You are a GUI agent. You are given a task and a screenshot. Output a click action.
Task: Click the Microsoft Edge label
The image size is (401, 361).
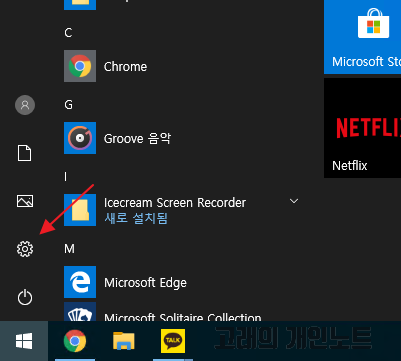point(145,283)
